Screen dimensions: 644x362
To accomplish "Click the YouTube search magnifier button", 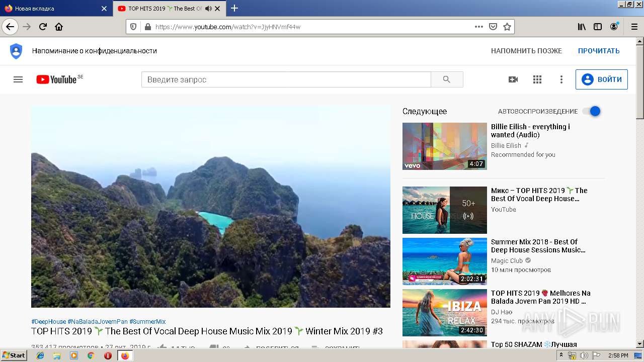I will (447, 79).
